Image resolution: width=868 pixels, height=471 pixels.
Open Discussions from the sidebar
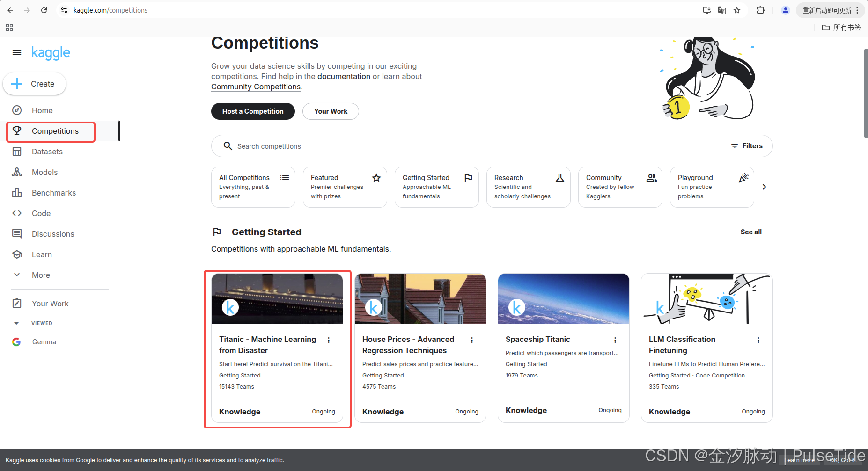[53, 234]
